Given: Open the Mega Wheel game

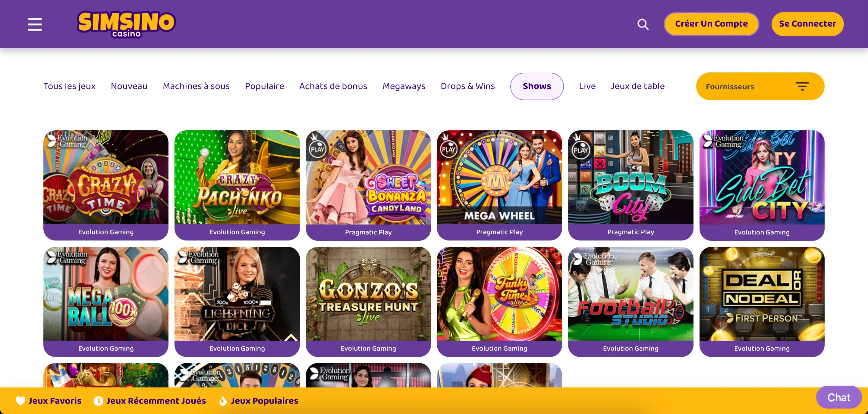Looking at the screenshot, I should [x=499, y=177].
